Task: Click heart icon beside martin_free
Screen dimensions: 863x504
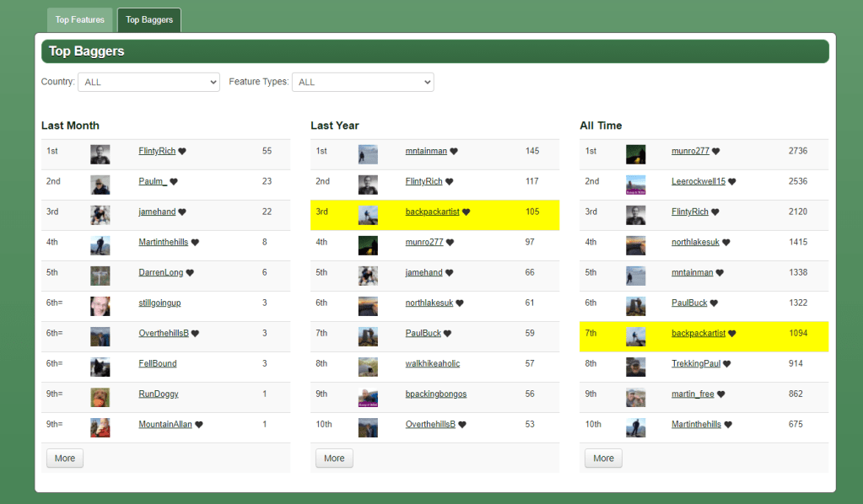Action: pyautogui.click(x=721, y=394)
